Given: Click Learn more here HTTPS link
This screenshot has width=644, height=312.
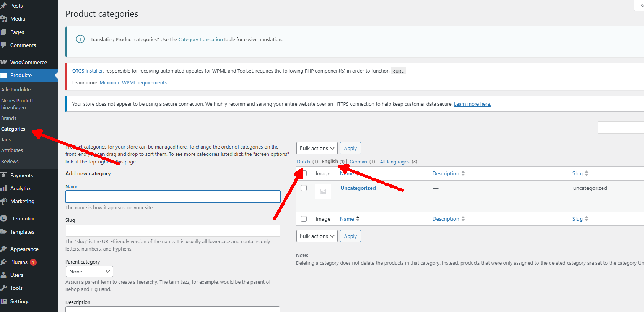Looking at the screenshot, I should (x=472, y=104).
